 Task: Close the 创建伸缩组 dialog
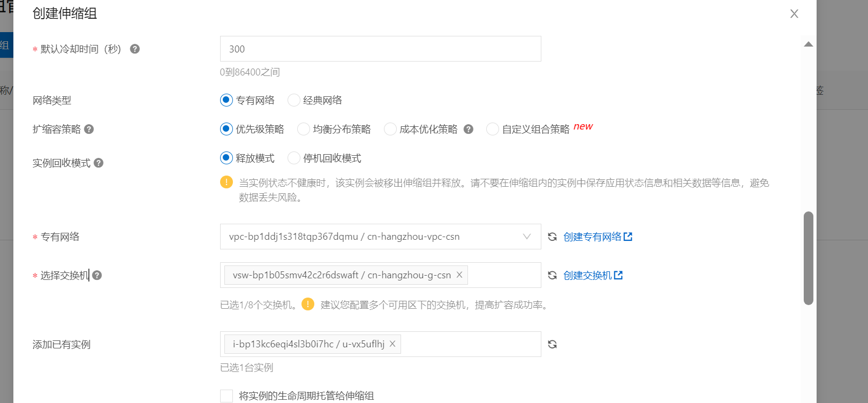[794, 14]
